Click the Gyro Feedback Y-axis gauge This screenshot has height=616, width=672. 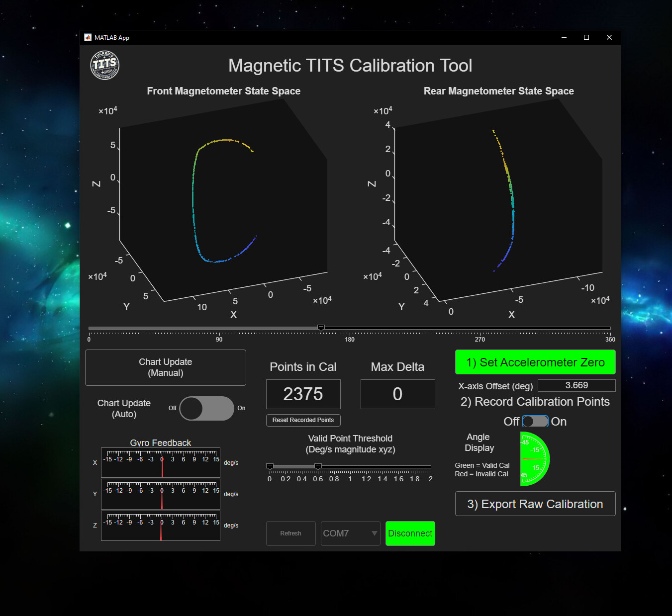point(161,494)
